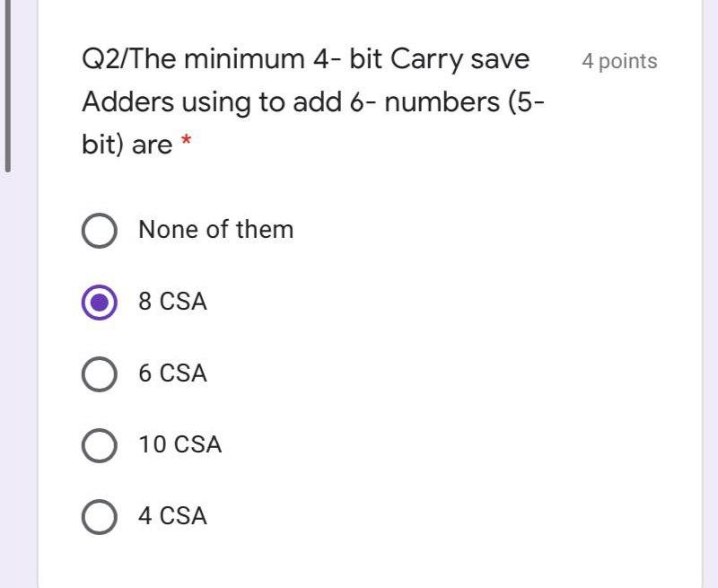This screenshot has width=718, height=588.
Task: Click the circle next to "None of them"
Action: coord(101,229)
